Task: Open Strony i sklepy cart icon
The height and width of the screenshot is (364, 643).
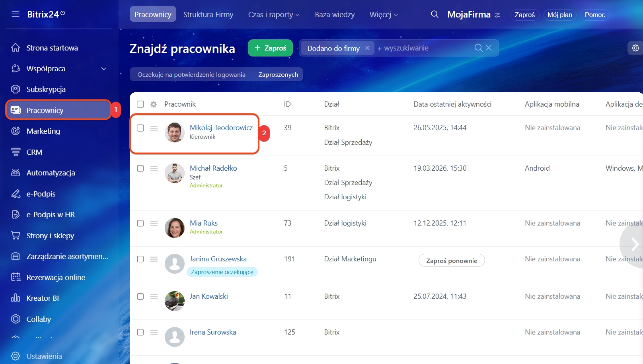Action: tap(16, 236)
